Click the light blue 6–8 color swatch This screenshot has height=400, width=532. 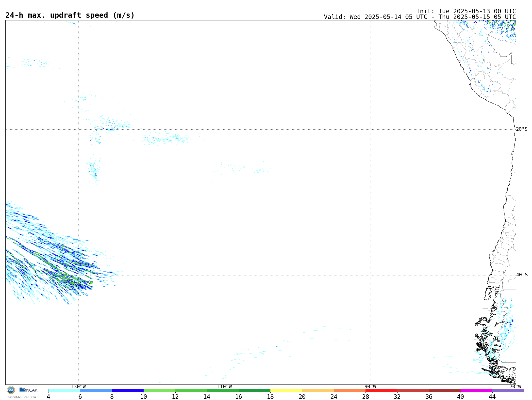[96, 391]
